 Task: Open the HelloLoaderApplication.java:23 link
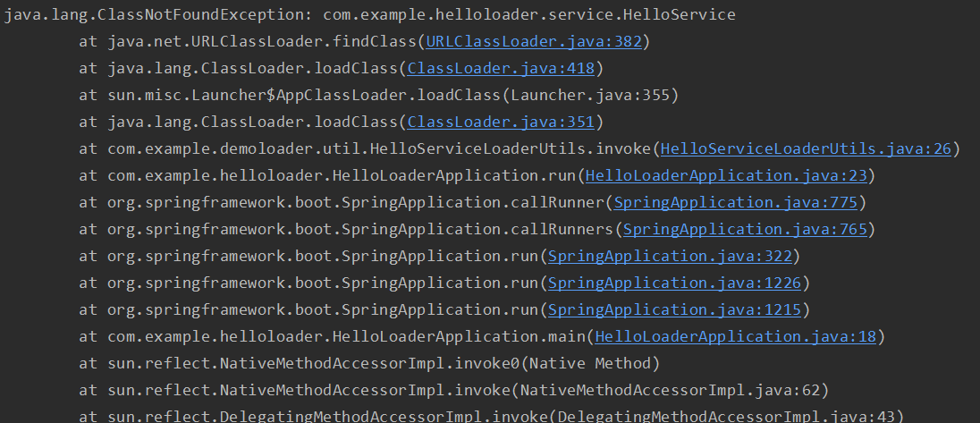726,176
